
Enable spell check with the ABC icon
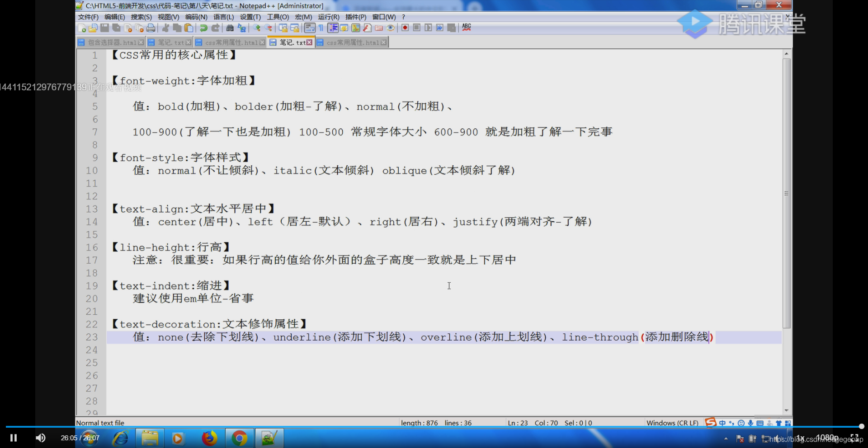pyautogui.click(x=465, y=28)
